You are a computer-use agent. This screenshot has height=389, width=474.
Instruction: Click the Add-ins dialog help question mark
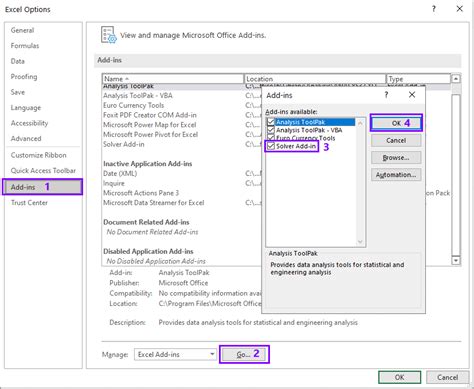386,95
